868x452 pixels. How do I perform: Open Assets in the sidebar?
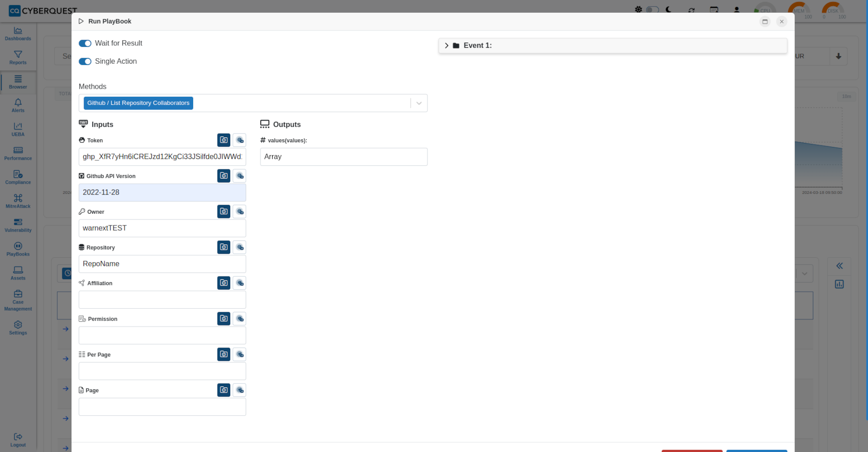pyautogui.click(x=18, y=273)
